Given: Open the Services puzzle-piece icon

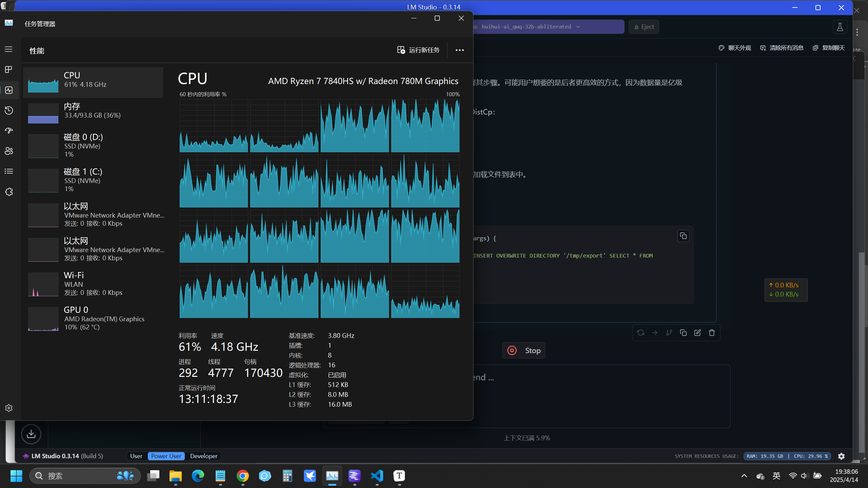Looking at the screenshot, I should point(9,192).
